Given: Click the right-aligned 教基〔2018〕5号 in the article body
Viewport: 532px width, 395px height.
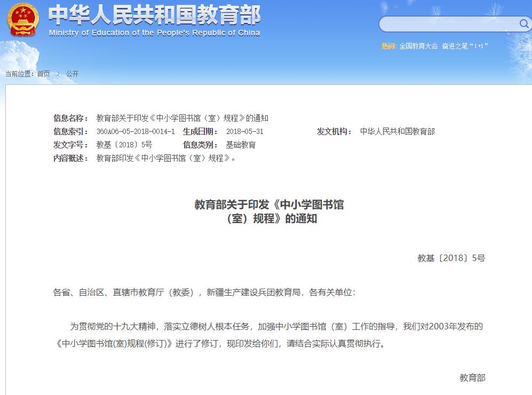Looking at the screenshot, I should (451, 258).
